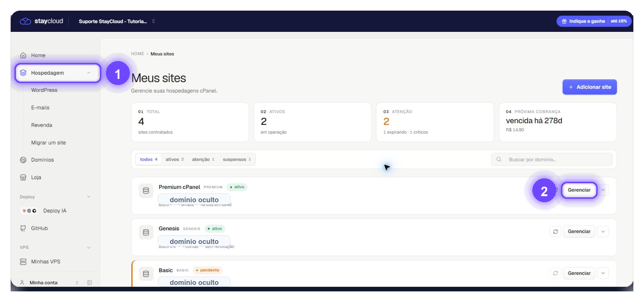Collapse the VPS section chevron
Viewport: 644px width, 302px height.
click(x=88, y=247)
